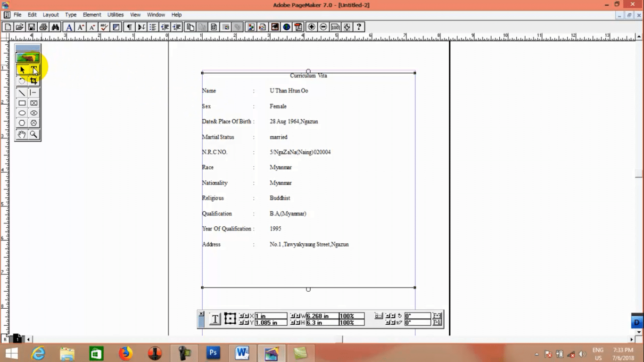Select the Cropping tool in toolbox
Image resolution: width=644 pixels, height=362 pixels.
(x=34, y=81)
